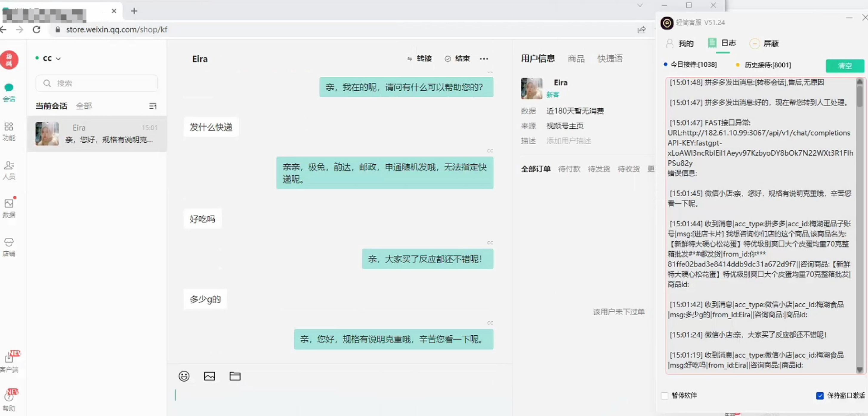Open the 人员 staff sidebar icon

coord(9,170)
